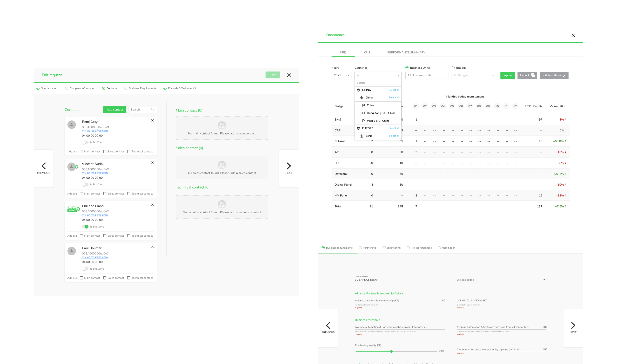
Task: Go to next step with the right chevron in Edit request
Action: [x=289, y=166]
